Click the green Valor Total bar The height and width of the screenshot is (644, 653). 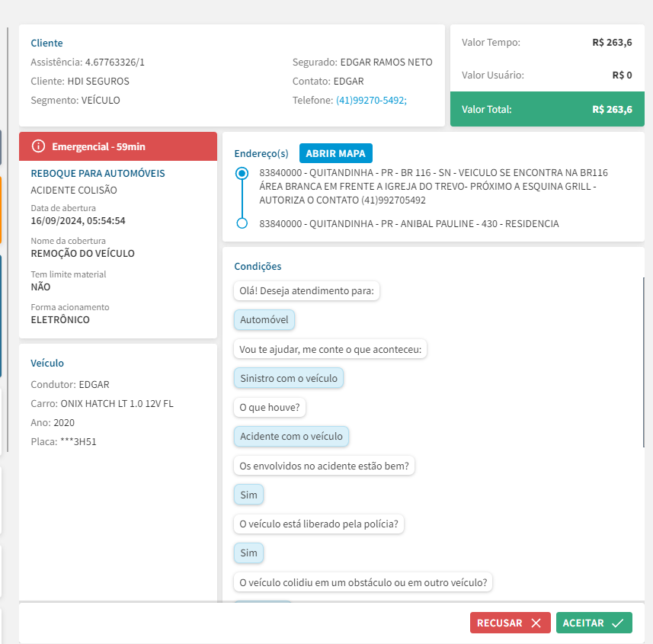[547, 109]
